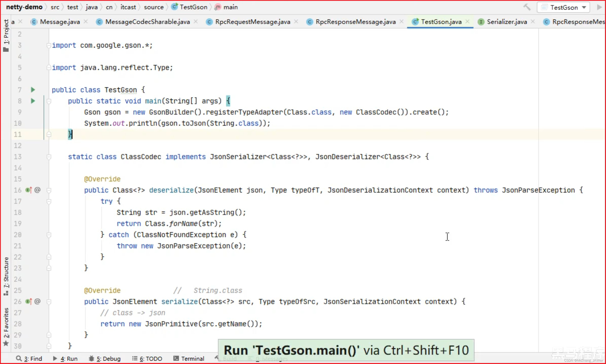The image size is (606, 364).
Task: Click the java breadcrumb segment
Action: [92, 7]
